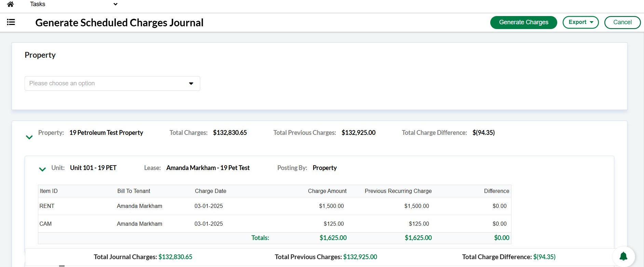Open the list menu icon beside the title

click(x=11, y=22)
